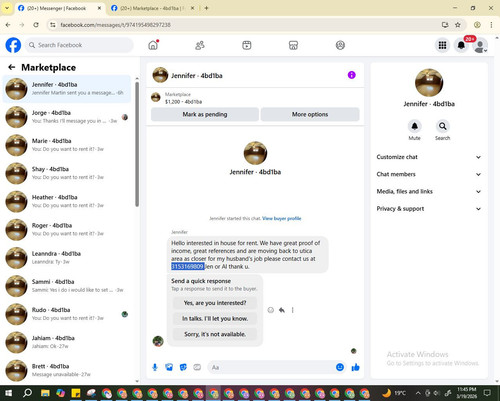Viewport: 500px width, 401px height.
Task: Send quick response 'In talks. I'll let you know.'
Action: 215,319
